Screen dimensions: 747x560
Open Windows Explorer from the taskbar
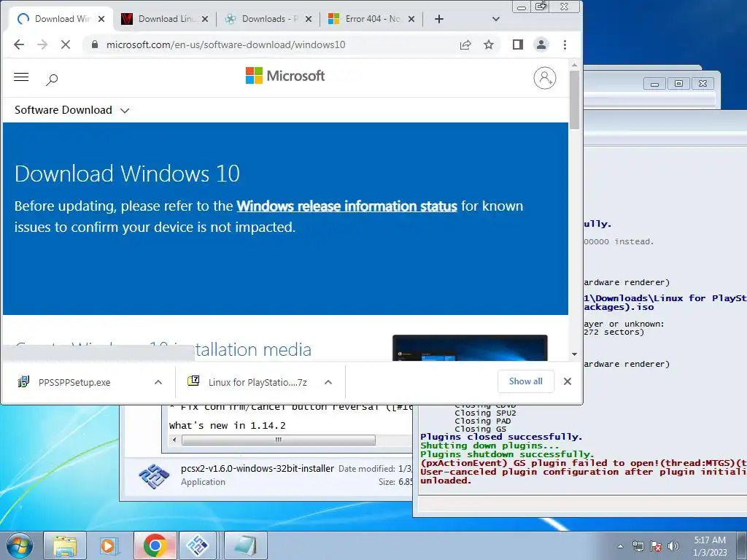tap(65, 545)
